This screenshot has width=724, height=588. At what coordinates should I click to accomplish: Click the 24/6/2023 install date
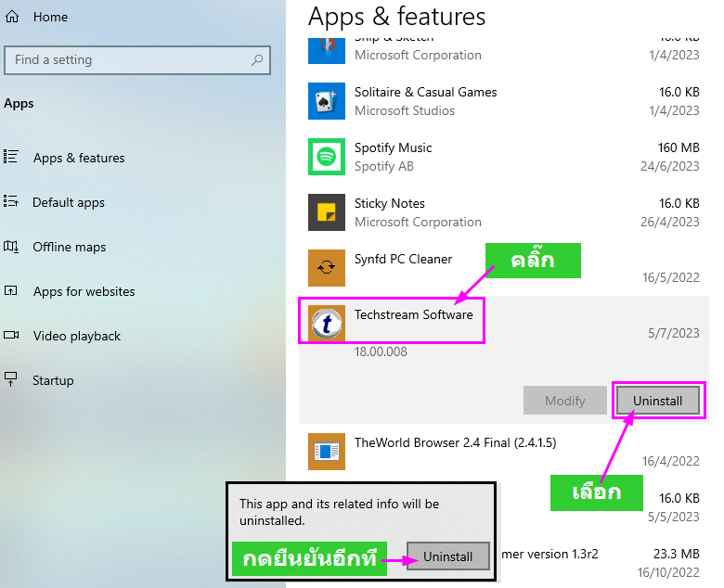pos(670,166)
